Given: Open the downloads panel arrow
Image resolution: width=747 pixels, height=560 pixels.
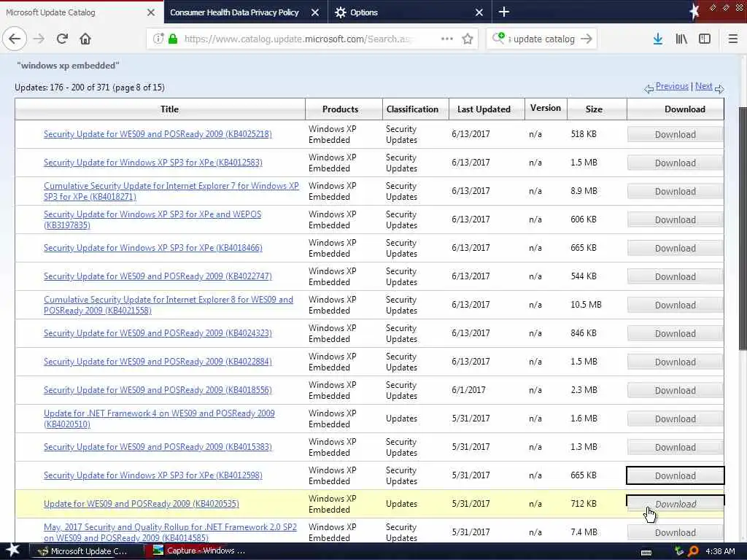Looking at the screenshot, I should click(658, 39).
